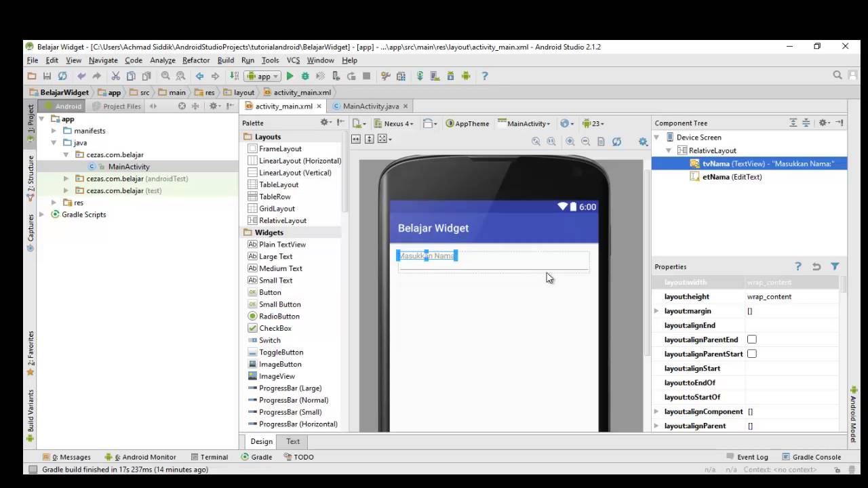868x488 pixels.
Task: Open the Terminal tool window
Action: click(210, 457)
